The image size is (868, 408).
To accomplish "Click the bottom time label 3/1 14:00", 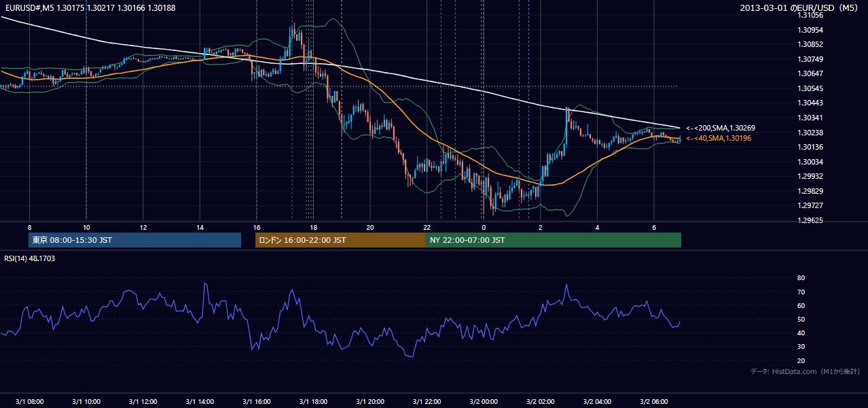I will (x=200, y=402).
